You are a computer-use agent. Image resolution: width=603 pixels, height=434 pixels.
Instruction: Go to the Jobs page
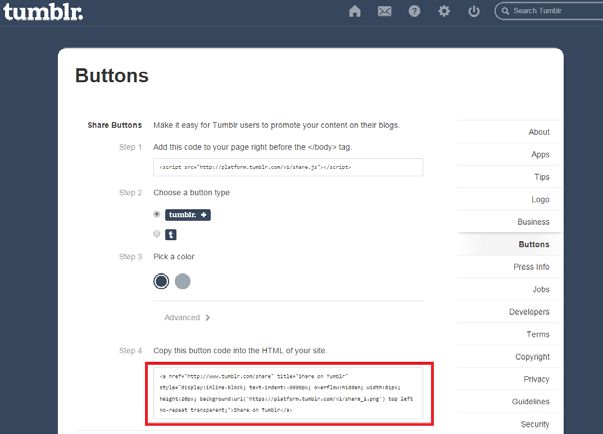pyautogui.click(x=541, y=289)
